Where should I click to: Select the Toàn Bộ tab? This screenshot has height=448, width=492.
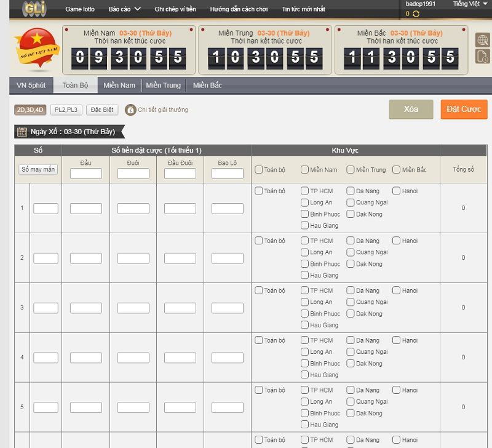(75, 86)
